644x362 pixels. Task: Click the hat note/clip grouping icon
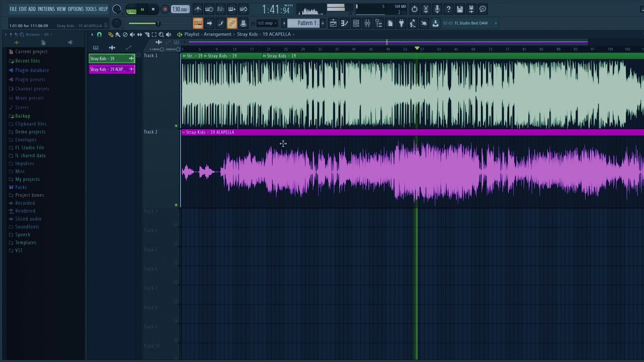244,23
